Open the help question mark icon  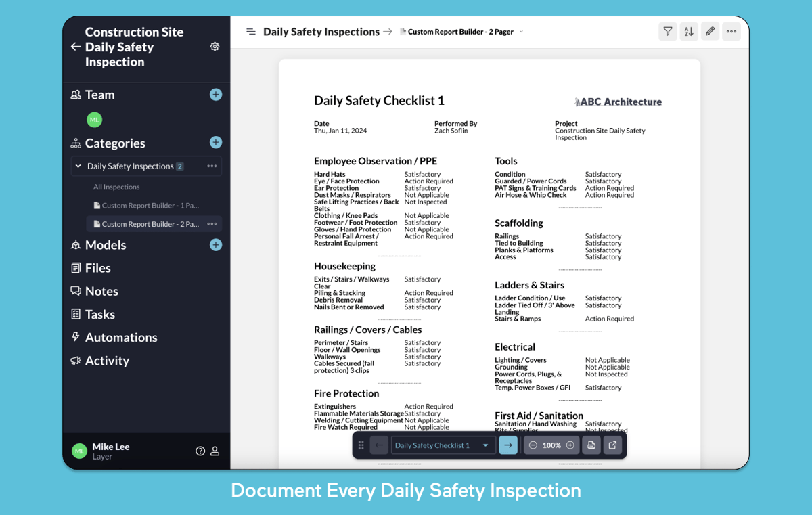pyautogui.click(x=200, y=451)
